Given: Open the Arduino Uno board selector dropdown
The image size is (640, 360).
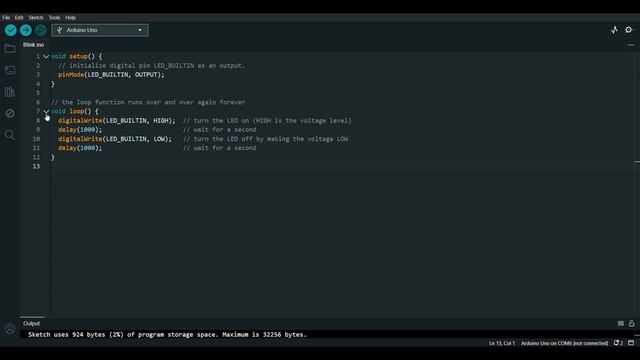Looking at the screenshot, I should point(100,30).
